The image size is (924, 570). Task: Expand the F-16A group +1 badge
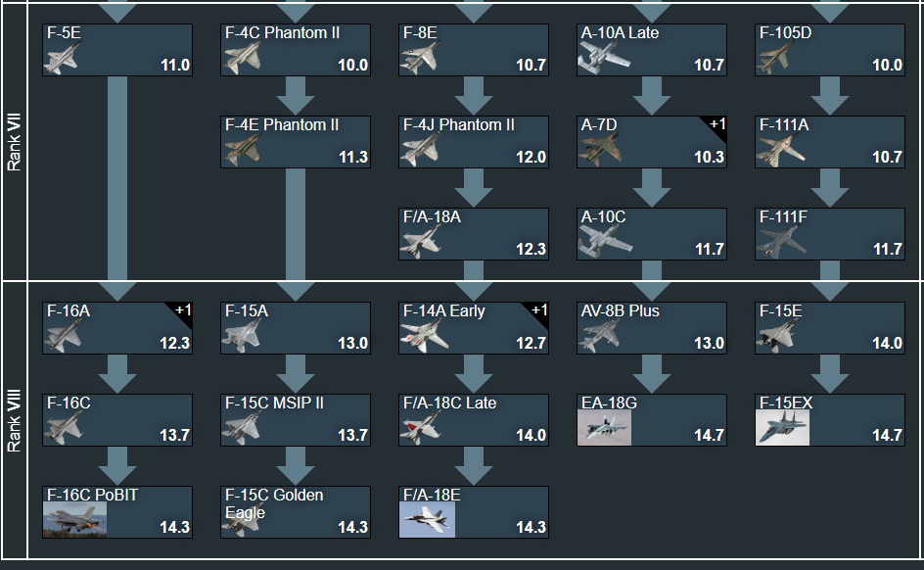pos(183,310)
